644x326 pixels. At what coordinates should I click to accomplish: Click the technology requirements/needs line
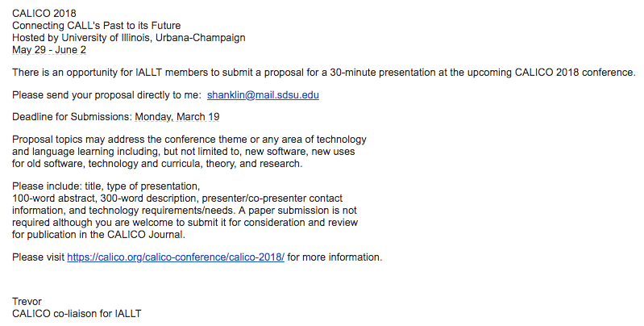185,211
